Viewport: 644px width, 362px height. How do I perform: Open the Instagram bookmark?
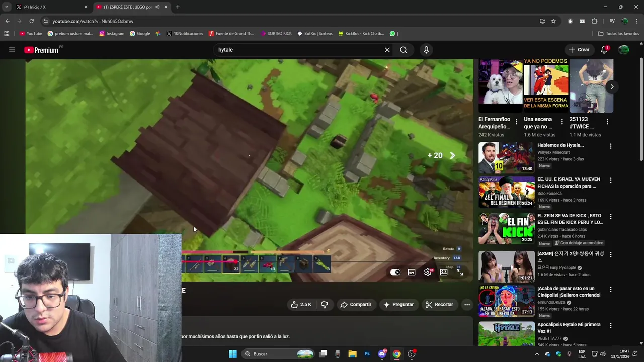[x=112, y=34]
